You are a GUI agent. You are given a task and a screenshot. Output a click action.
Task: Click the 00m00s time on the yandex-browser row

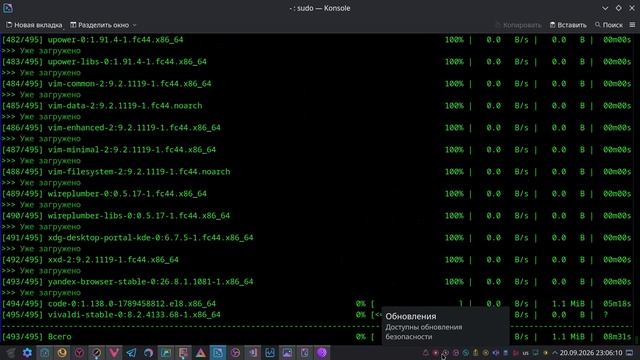pyautogui.click(x=617, y=282)
